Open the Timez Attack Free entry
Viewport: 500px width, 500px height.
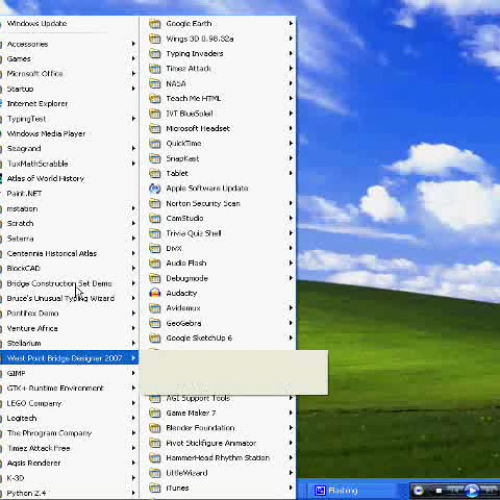(x=69, y=448)
